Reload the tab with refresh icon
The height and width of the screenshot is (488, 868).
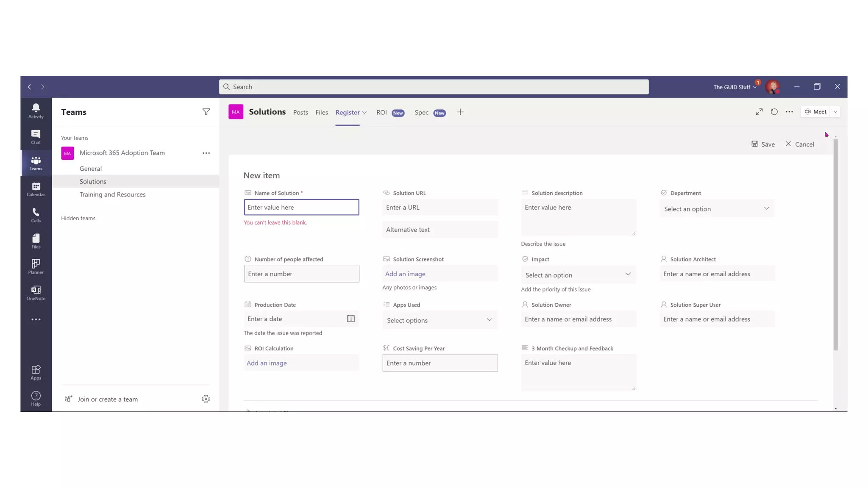(774, 112)
